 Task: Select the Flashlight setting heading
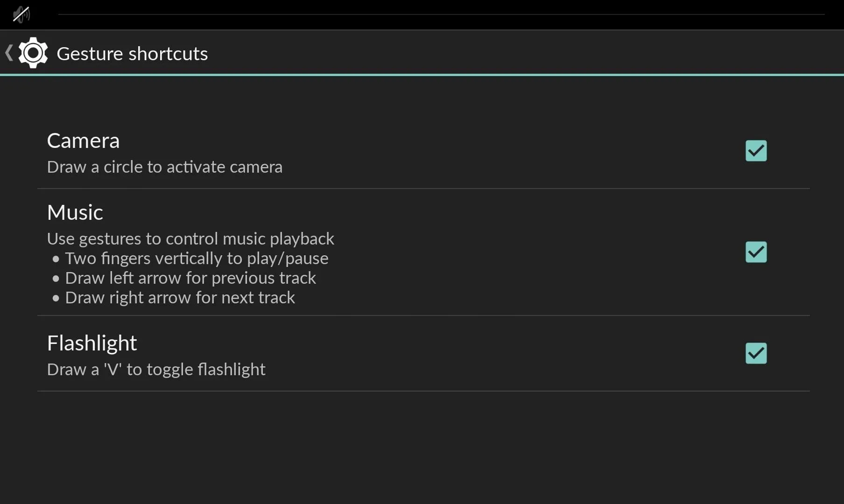[92, 343]
